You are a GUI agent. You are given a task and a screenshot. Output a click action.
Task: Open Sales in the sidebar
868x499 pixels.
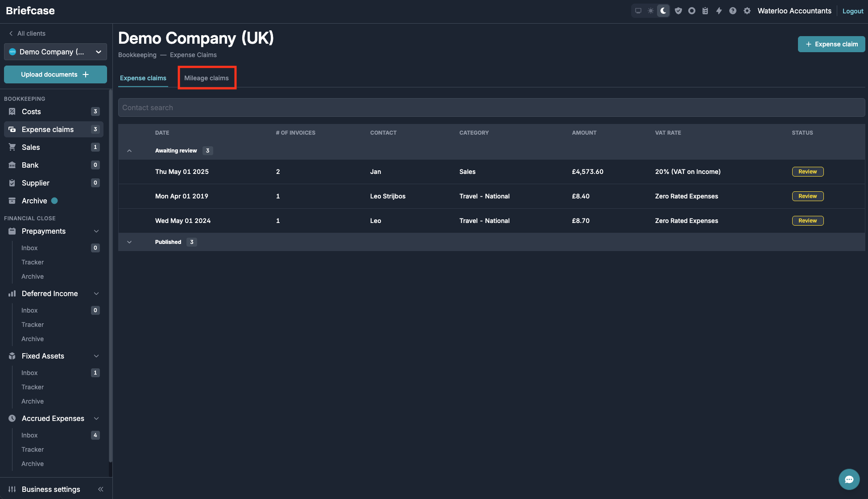pos(54,147)
